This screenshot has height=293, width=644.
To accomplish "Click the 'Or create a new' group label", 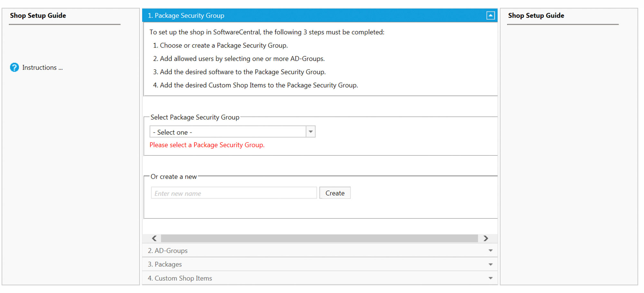I will click(x=174, y=177).
